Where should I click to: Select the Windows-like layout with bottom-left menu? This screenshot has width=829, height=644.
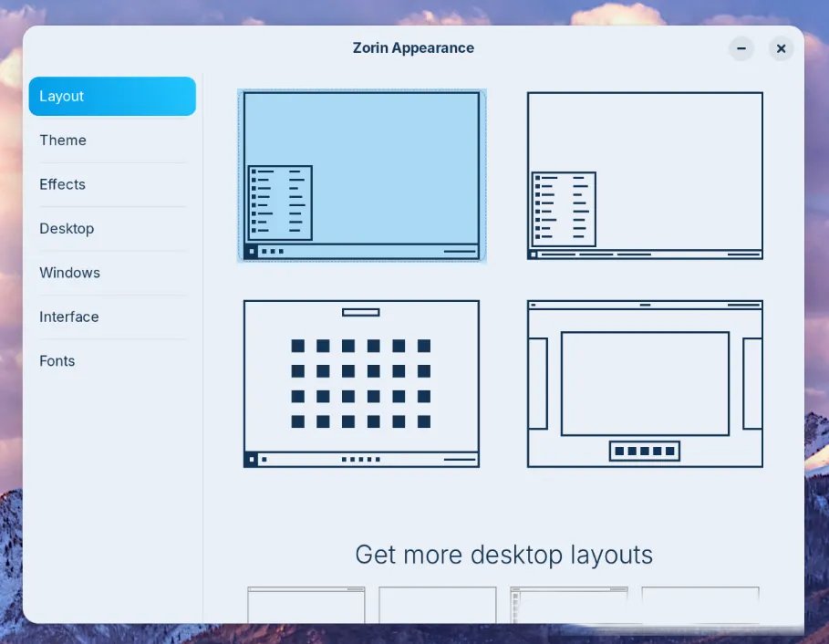(x=361, y=176)
